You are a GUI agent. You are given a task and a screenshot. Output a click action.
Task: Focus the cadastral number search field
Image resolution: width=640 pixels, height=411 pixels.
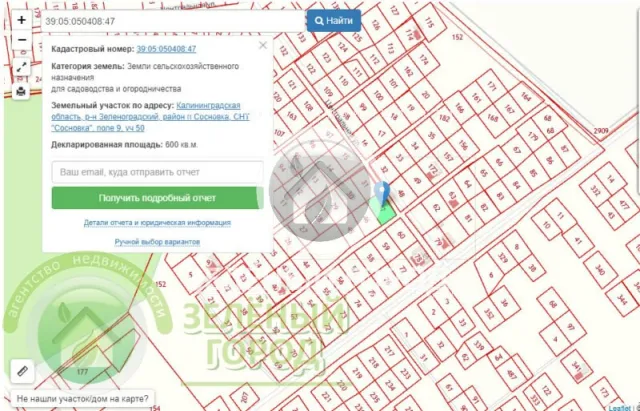(173, 21)
